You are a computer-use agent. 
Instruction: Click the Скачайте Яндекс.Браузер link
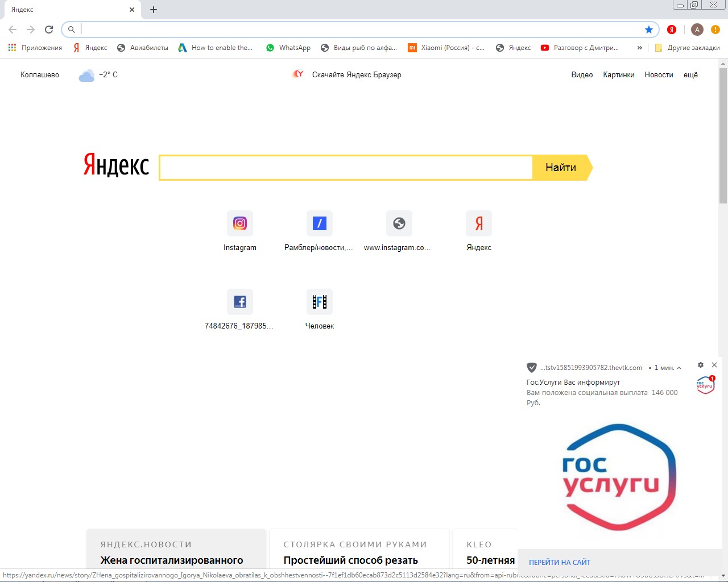click(x=357, y=75)
